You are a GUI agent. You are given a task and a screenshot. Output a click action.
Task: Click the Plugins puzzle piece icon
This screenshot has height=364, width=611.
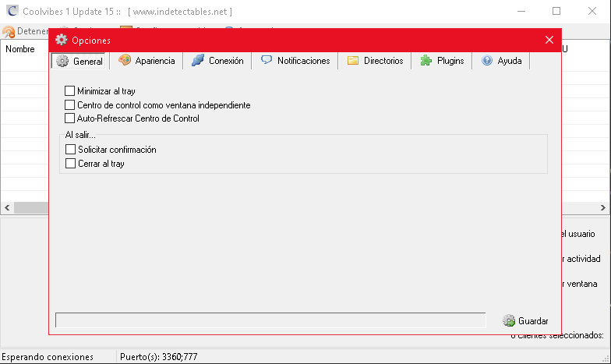[426, 60]
